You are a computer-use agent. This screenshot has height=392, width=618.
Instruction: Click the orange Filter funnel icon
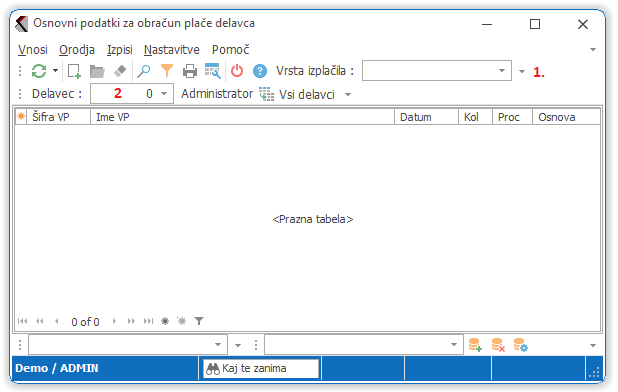tap(167, 71)
